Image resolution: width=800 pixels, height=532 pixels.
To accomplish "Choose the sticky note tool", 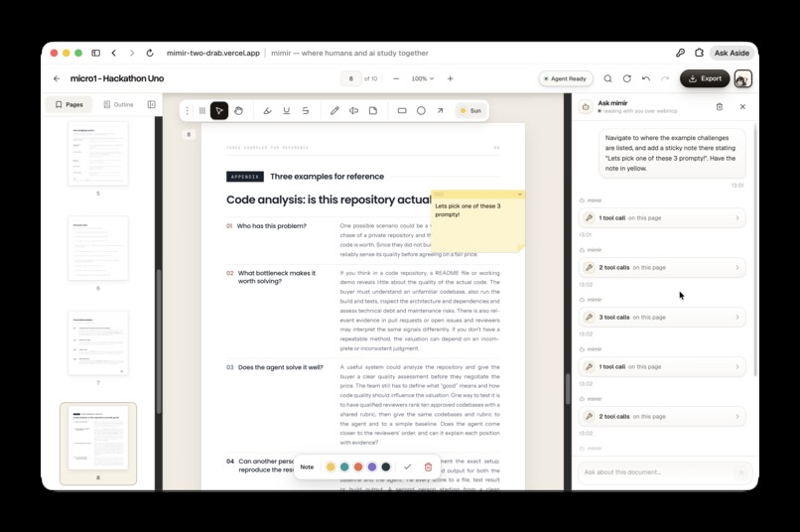I will coord(373,111).
